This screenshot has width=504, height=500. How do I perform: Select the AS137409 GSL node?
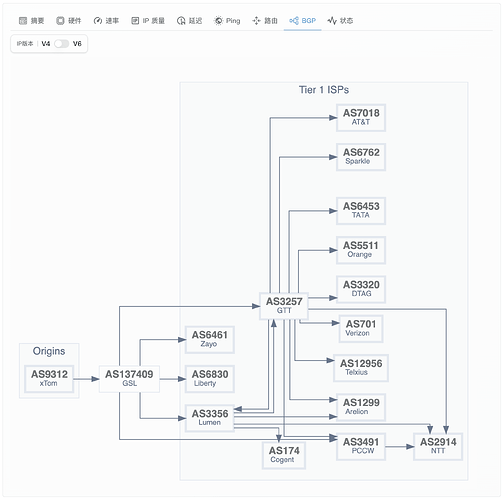point(129,379)
